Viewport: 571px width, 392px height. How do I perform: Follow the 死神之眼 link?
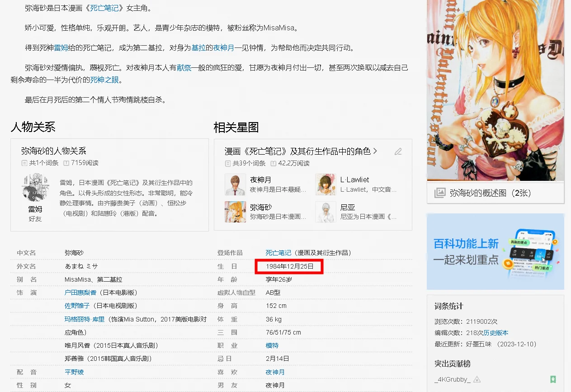104,80
